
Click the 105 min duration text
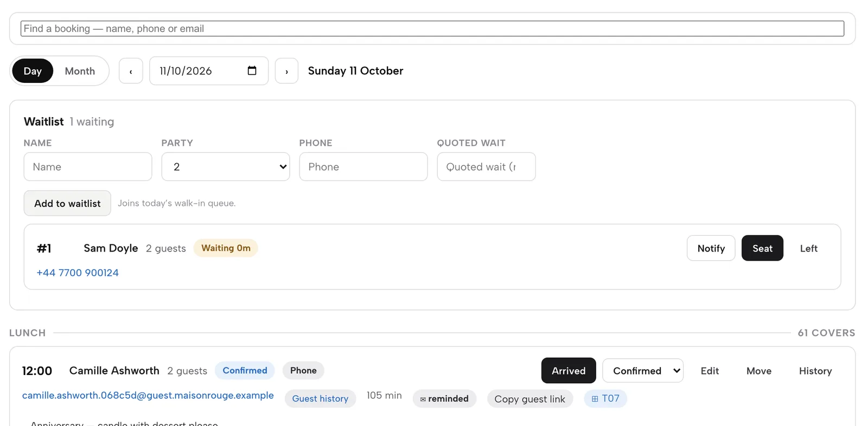(384, 395)
